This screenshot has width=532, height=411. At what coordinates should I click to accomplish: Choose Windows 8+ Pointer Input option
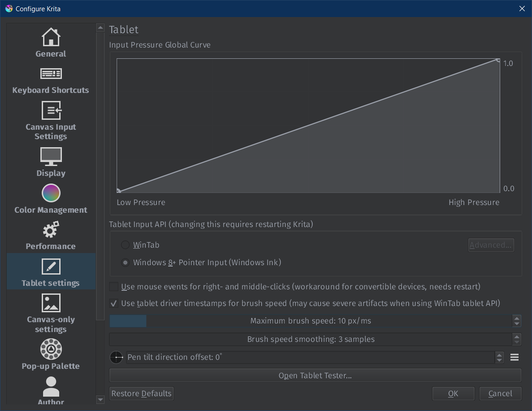126,262
